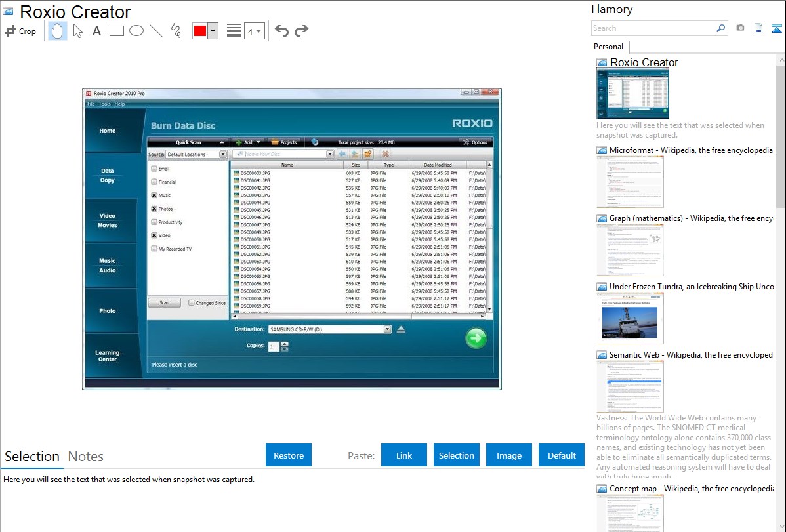Viewport: 786px width, 532px height.
Task: Click the Link paste button
Action: (x=404, y=455)
